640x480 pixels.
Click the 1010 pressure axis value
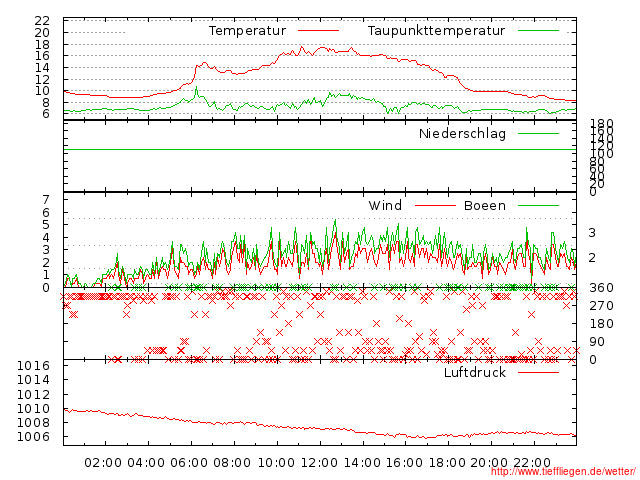(33, 409)
